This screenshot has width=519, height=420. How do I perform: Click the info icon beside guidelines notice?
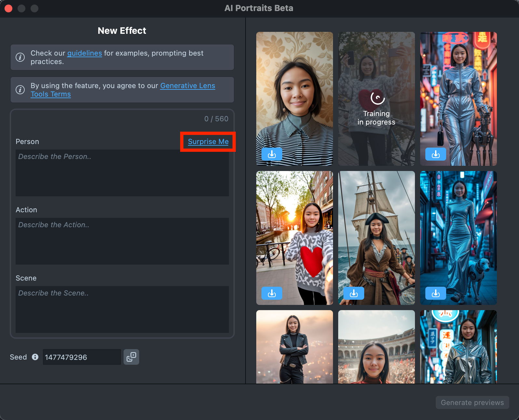(x=20, y=57)
